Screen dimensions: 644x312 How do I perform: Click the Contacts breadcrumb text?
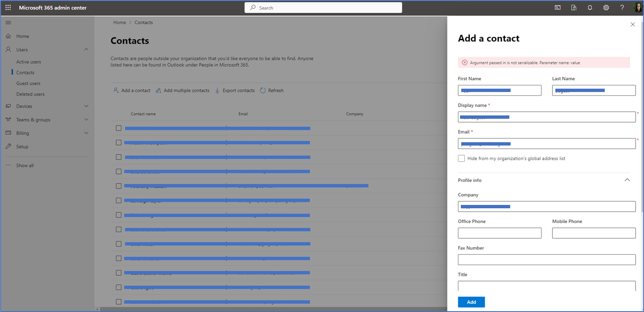[143, 23]
